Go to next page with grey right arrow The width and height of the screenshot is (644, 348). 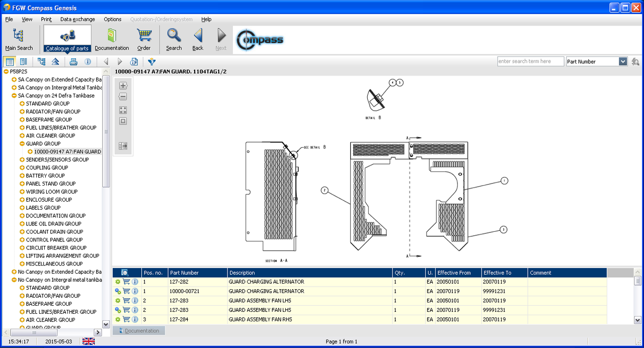(x=120, y=61)
